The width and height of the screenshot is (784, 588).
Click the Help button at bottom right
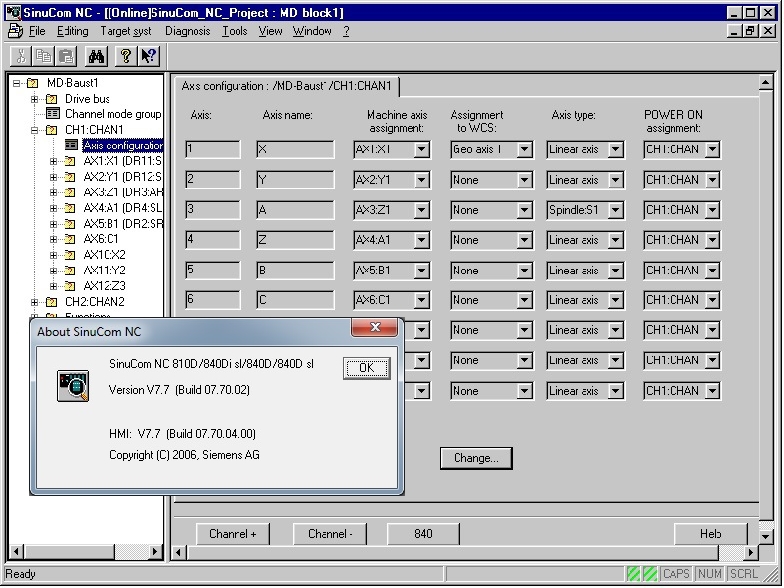(710, 534)
